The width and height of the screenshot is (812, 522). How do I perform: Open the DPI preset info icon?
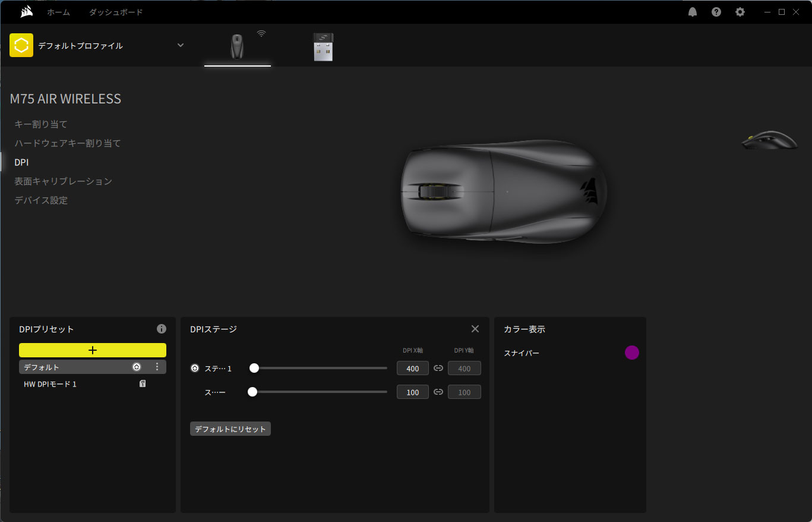pyautogui.click(x=162, y=329)
